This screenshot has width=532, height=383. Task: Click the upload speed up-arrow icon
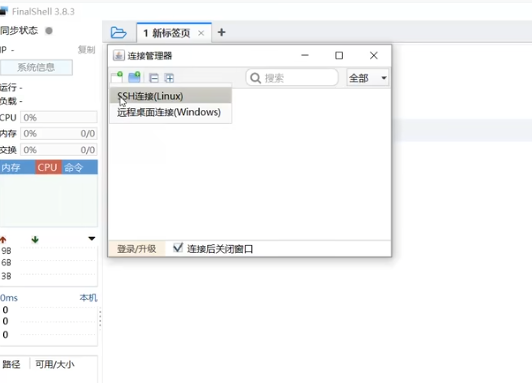[3, 240]
